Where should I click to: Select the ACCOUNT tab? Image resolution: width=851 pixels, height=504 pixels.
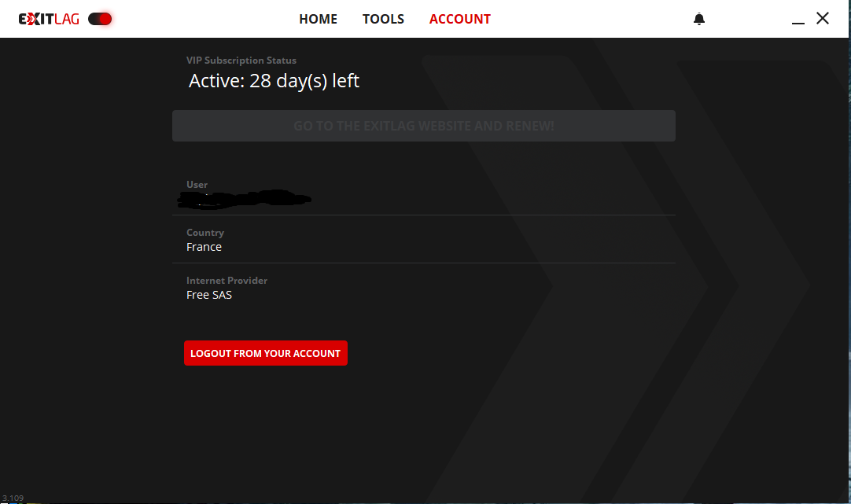[459, 19]
